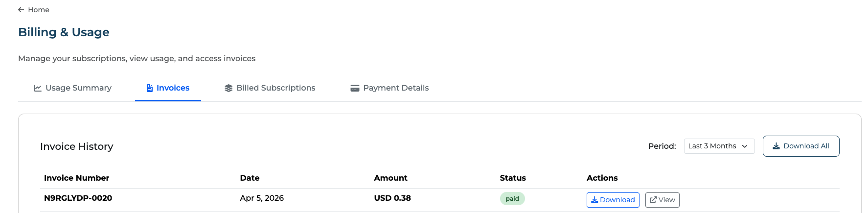
Task: Open the Billed Subscriptions tab
Action: pyautogui.click(x=275, y=88)
